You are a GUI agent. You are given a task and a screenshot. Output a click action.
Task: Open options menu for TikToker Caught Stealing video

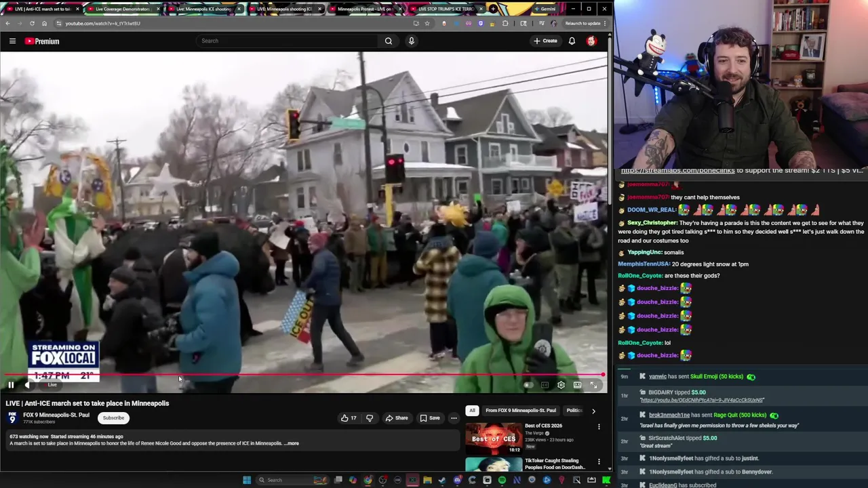pos(599,462)
